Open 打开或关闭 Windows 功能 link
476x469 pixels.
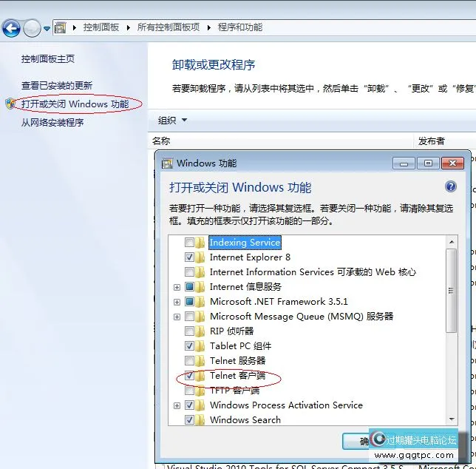point(75,104)
